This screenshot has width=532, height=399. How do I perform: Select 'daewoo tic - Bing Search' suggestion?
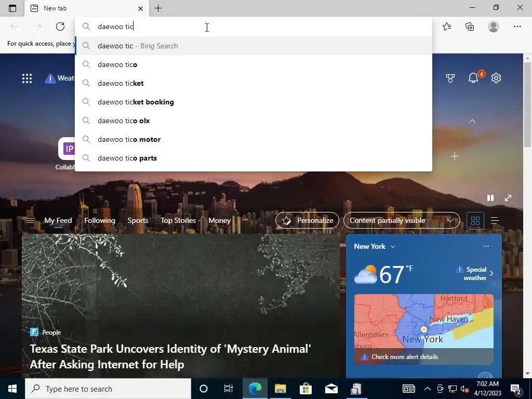coord(254,46)
